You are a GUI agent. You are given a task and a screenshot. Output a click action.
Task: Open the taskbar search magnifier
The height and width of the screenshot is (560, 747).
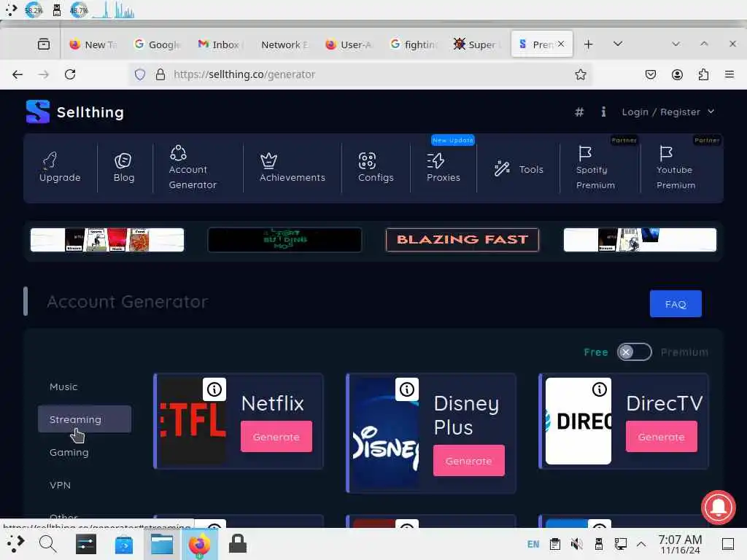pyautogui.click(x=47, y=543)
